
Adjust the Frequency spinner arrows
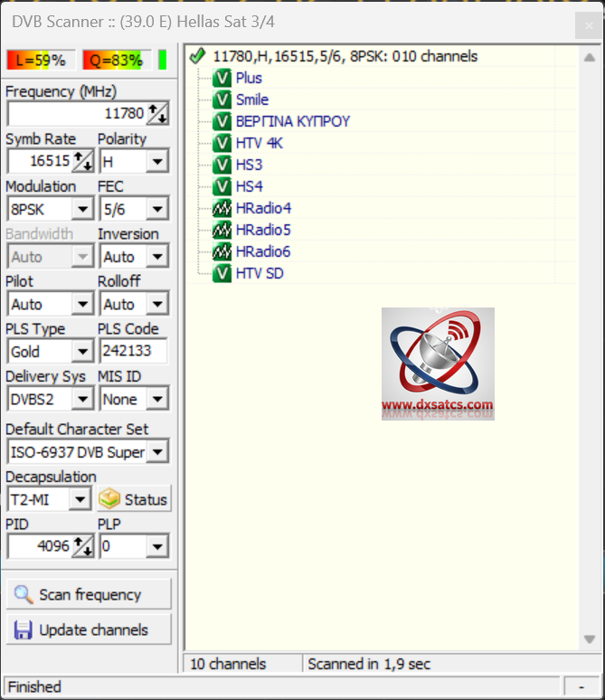(x=157, y=114)
